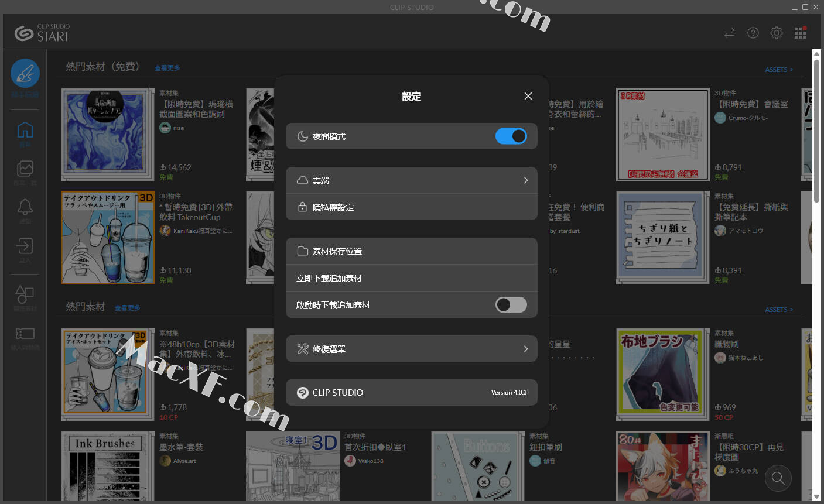Maximize the CLIP STUDIO window
The image size is (824, 504).
click(805, 7)
